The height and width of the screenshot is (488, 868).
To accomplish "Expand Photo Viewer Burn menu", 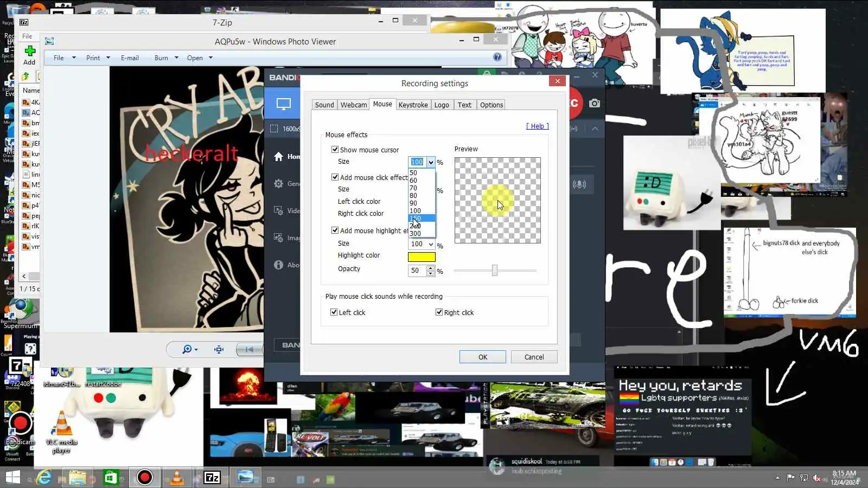I will 167,58.
